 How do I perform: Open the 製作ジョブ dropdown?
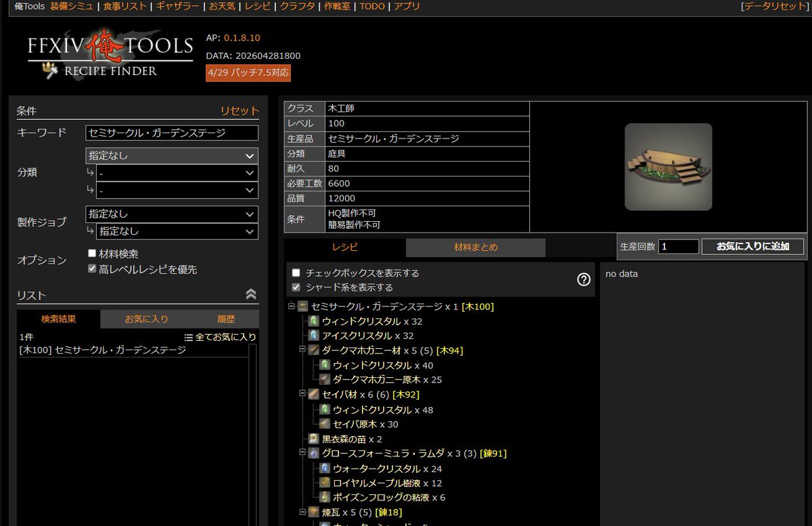click(x=172, y=214)
